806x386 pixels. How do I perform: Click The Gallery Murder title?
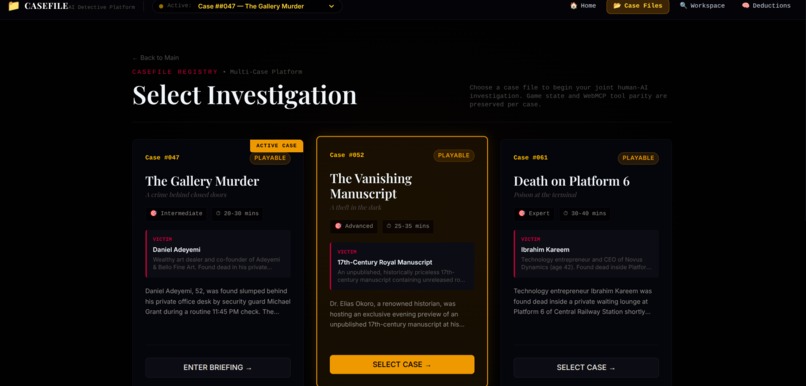click(x=202, y=181)
